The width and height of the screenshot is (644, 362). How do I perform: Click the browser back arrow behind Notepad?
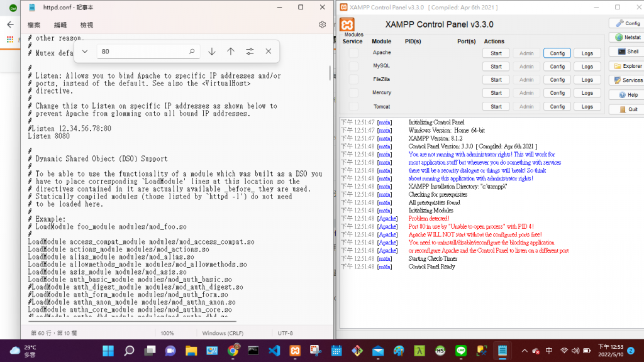(10, 25)
